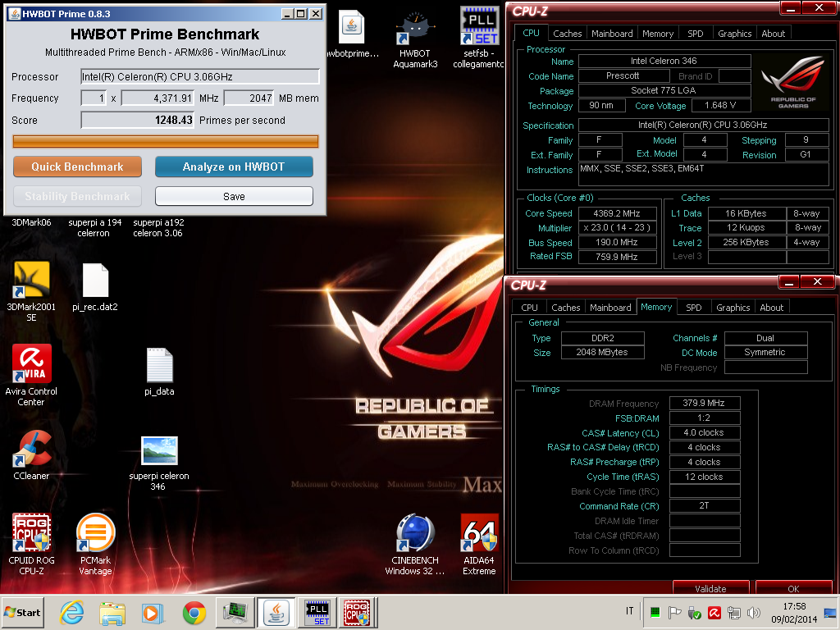This screenshot has width=840, height=630.
Task: Click the Bus Speed value 190.0 MHz
Action: 617,242
